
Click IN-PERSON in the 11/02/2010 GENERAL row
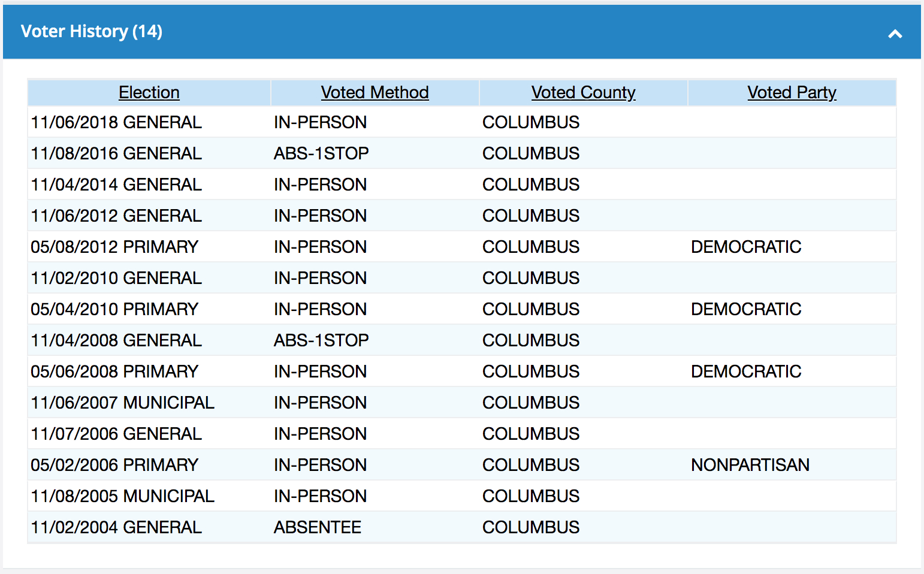click(x=320, y=278)
